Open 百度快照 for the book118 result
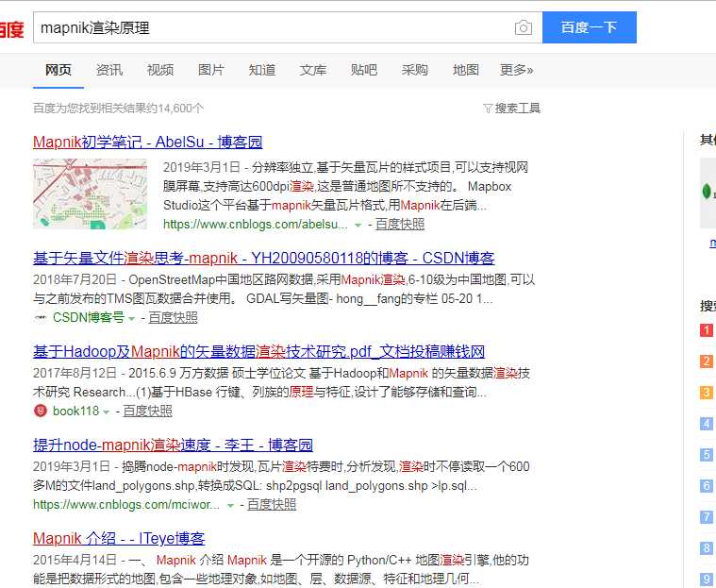The image size is (716, 588). point(147,412)
